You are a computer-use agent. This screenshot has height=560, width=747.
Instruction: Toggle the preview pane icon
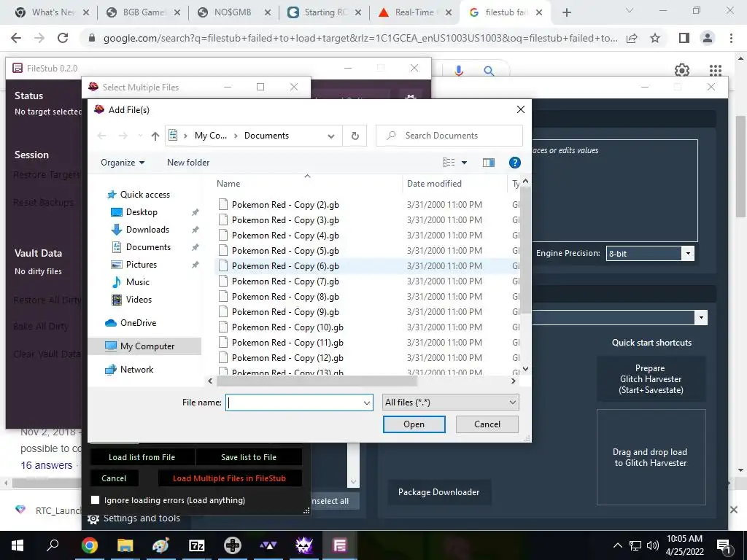coord(488,163)
